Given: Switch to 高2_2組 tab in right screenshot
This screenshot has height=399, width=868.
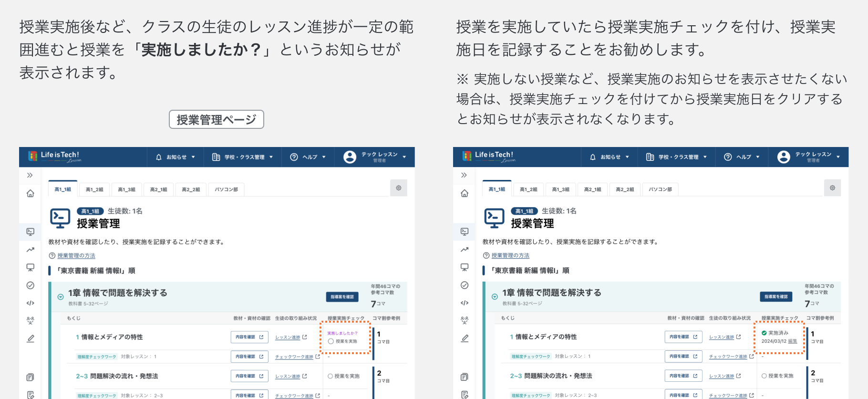Looking at the screenshot, I should 625,189.
